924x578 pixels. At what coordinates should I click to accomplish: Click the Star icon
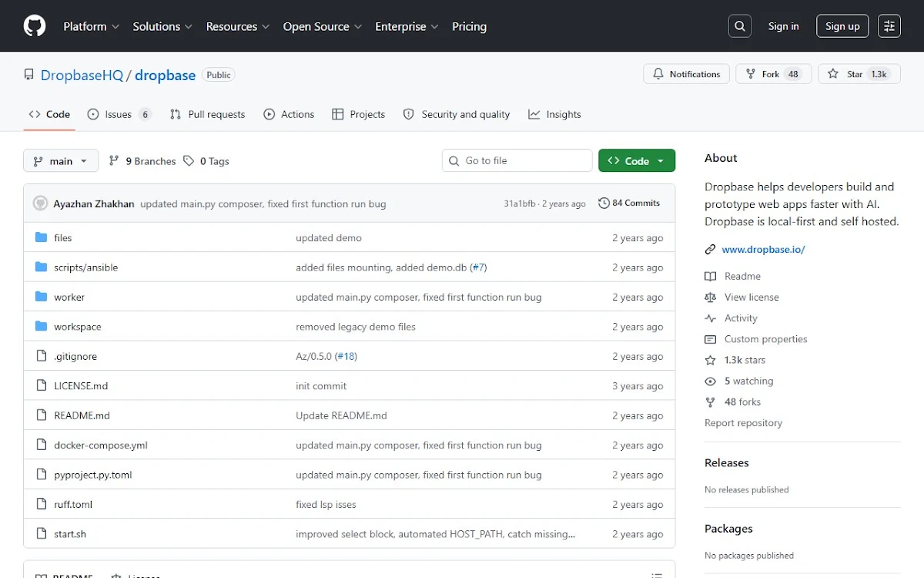[833, 74]
